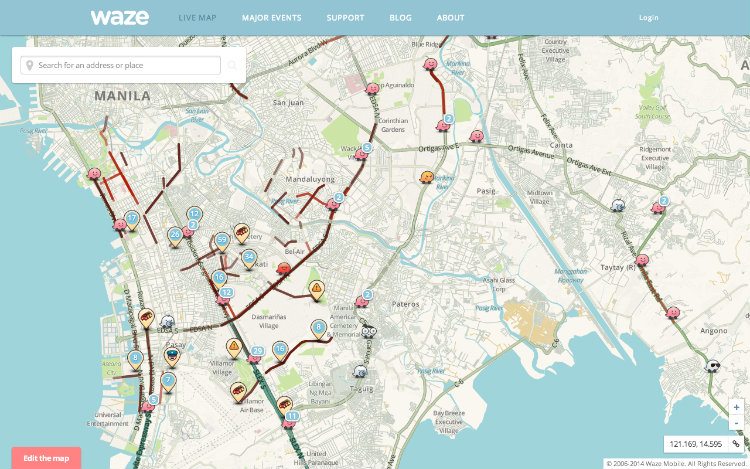Zoom in with the plus button
Viewport: 750px width, 469px height.
click(x=736, y=407)
